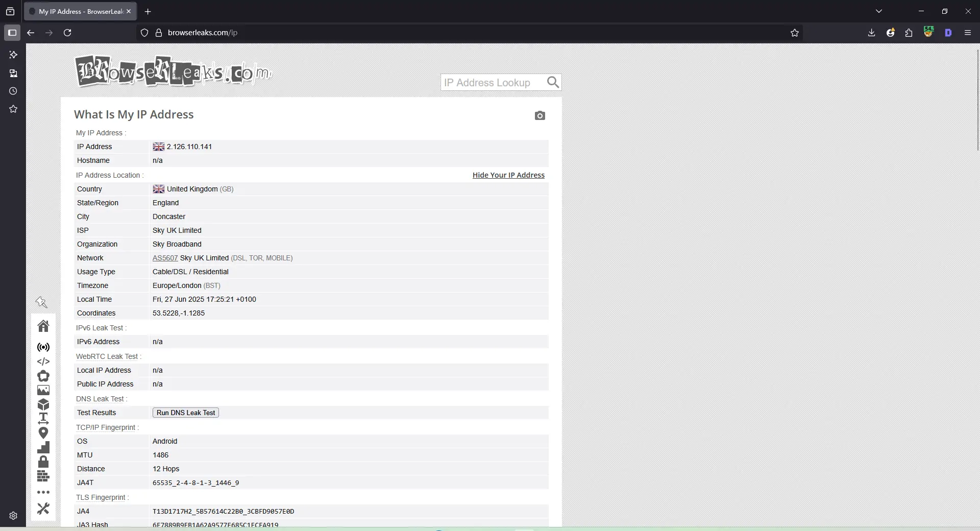Click the OS value Android
The image size is (980, 531).
[x=165, y=441]
